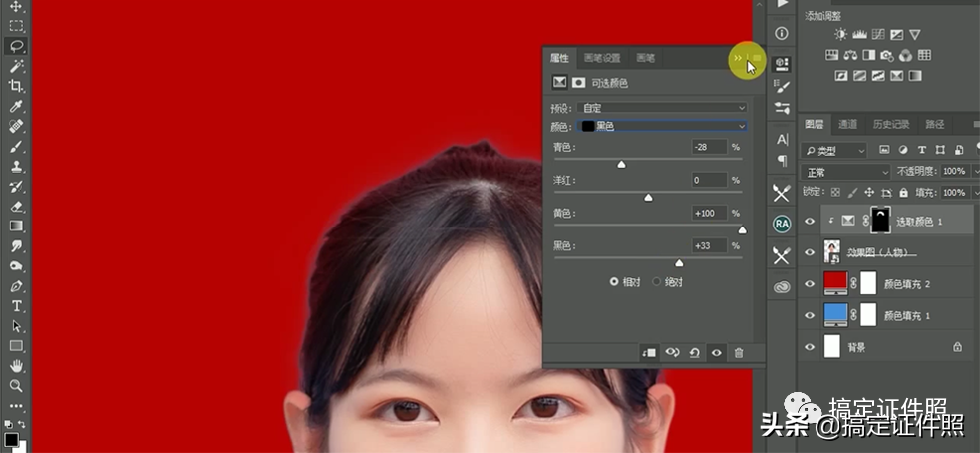The height and width of the screenshot is (453, 980).
Task: Add a Color Balance adjustment
Action: 850,55
